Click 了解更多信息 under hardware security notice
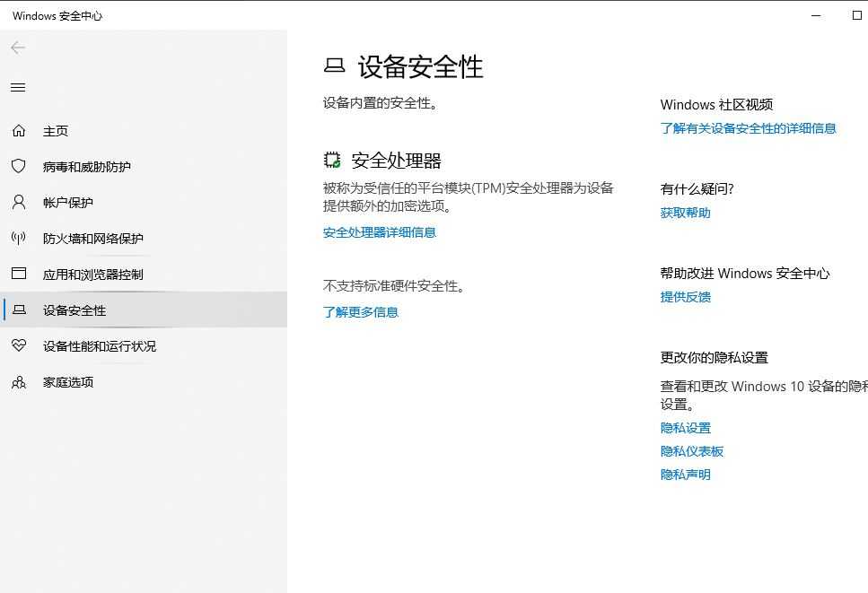The height and width of the screenshot is (593, 868). (x=361, y=312)
